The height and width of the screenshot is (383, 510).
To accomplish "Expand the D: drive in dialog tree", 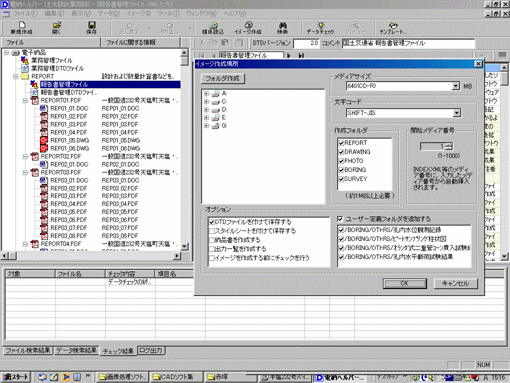I will [x=206, y=110].
